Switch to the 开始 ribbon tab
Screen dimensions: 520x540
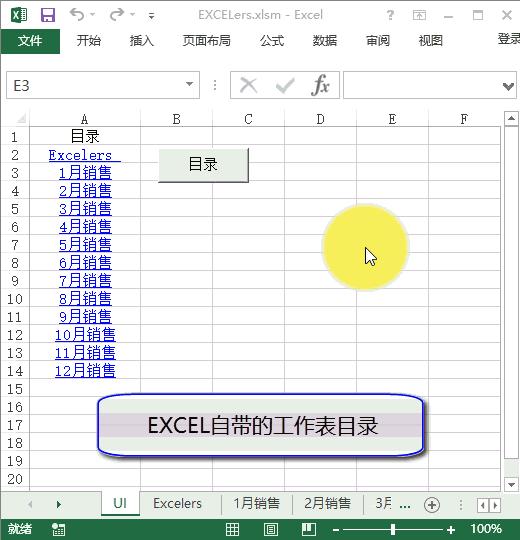pos(89,41)
